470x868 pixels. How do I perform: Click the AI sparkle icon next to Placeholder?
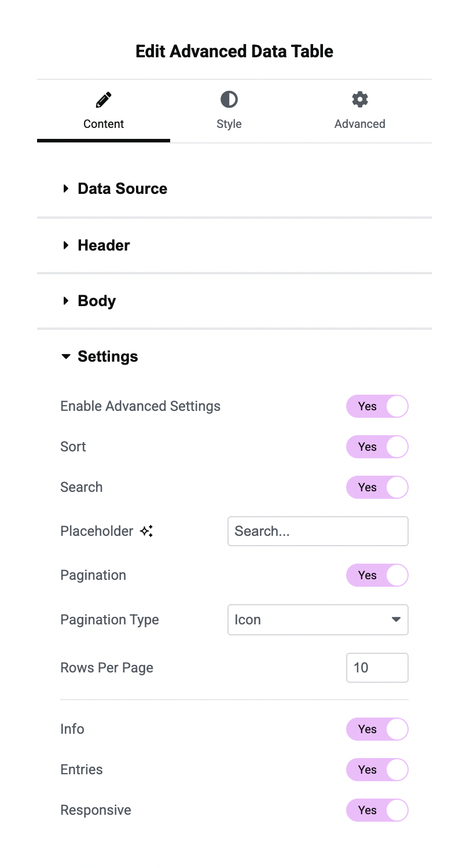[146, 531]
